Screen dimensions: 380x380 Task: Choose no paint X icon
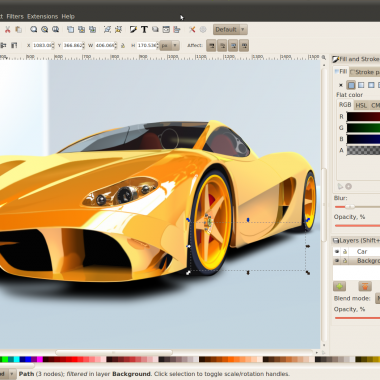click(341, 85)
